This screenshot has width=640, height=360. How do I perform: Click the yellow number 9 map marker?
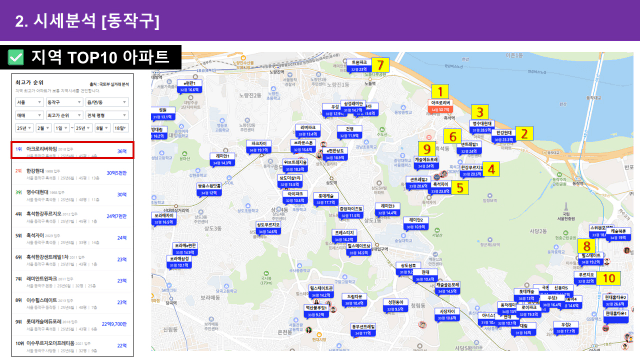(x=427, y=149)
